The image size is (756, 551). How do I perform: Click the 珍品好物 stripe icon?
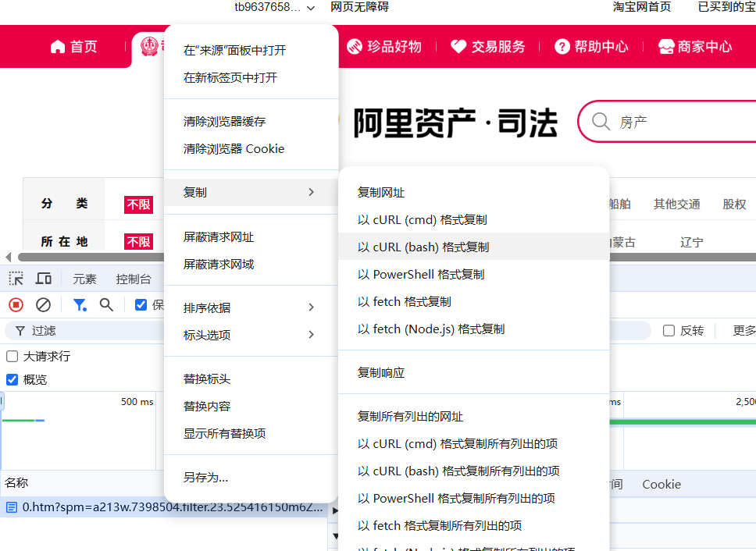pyautogui.click(x=355, y=47)
